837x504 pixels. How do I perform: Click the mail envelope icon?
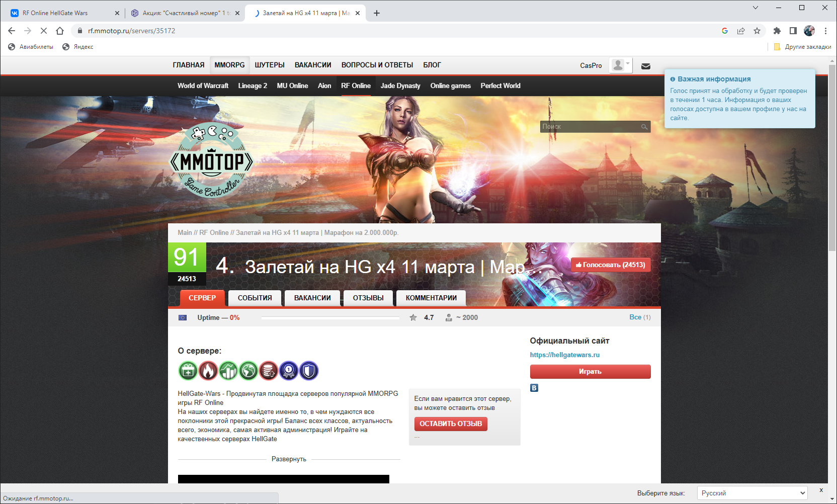click(646, 66)
